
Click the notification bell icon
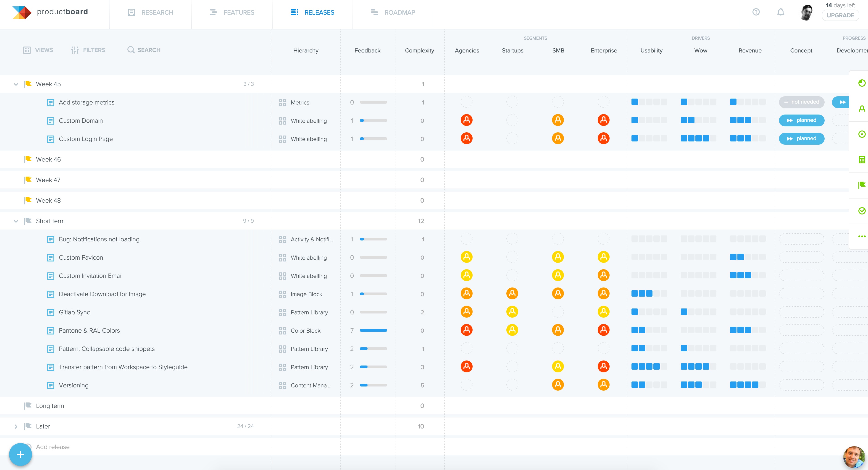(x=780, y=13)
